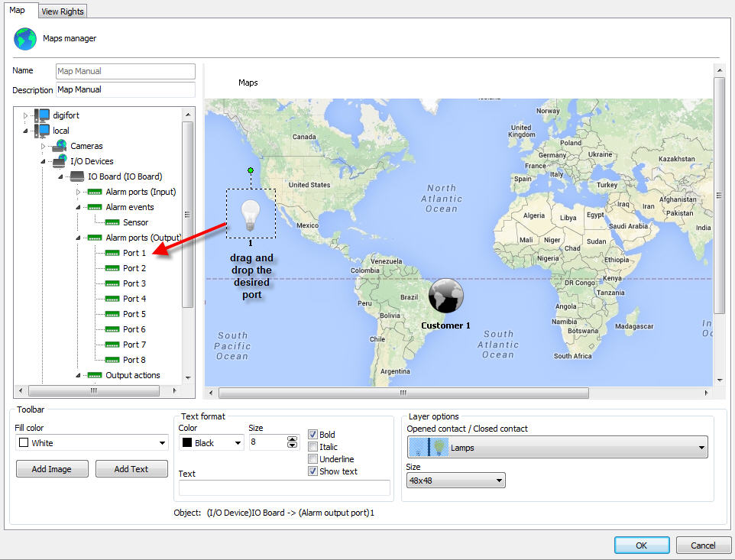Click the green icon beside Port 7

click(112, 345)
